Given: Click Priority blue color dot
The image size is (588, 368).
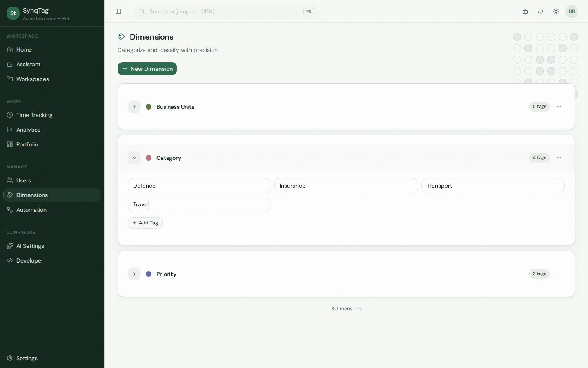Looking at the screenshot, I should [x=149, y=274].
